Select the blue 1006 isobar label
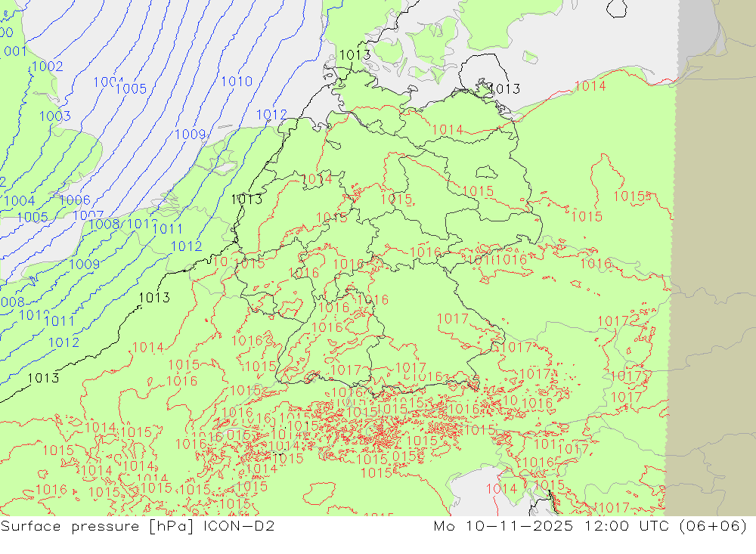This screenshot has width=756, height=554. [75, 200]
